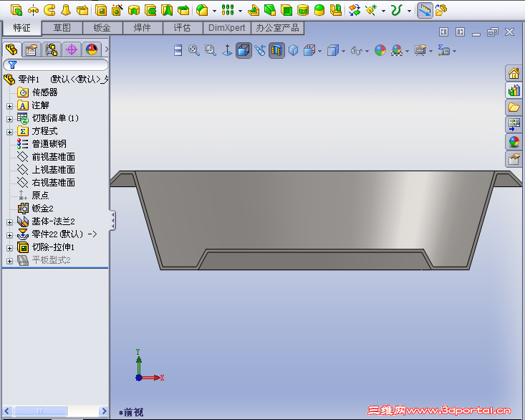Open Custom Properties icon in task pane
525x420 pixels.
click(x=514, y=159)
